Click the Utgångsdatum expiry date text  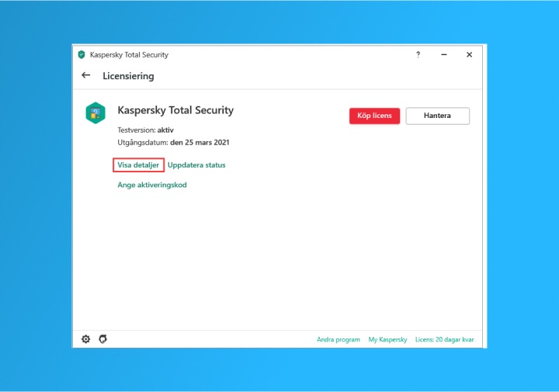[173, 143]
